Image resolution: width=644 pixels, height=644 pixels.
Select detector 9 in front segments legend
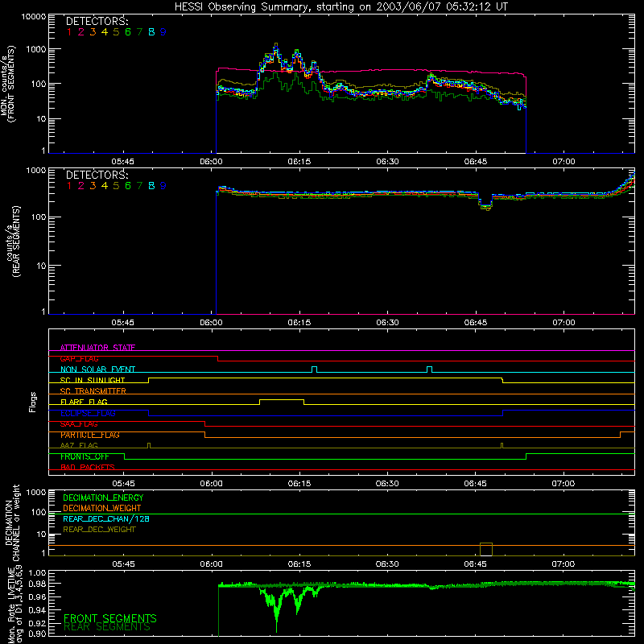point(163,32)
